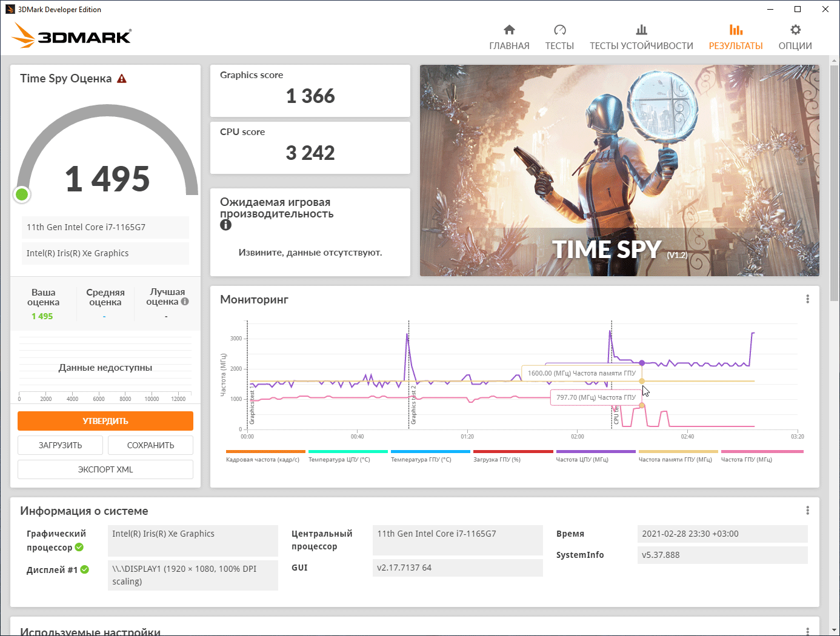Toggle the Загрузка ГПУ (%) legend swatch
840x636 pixels.
(x=513, y=451)
